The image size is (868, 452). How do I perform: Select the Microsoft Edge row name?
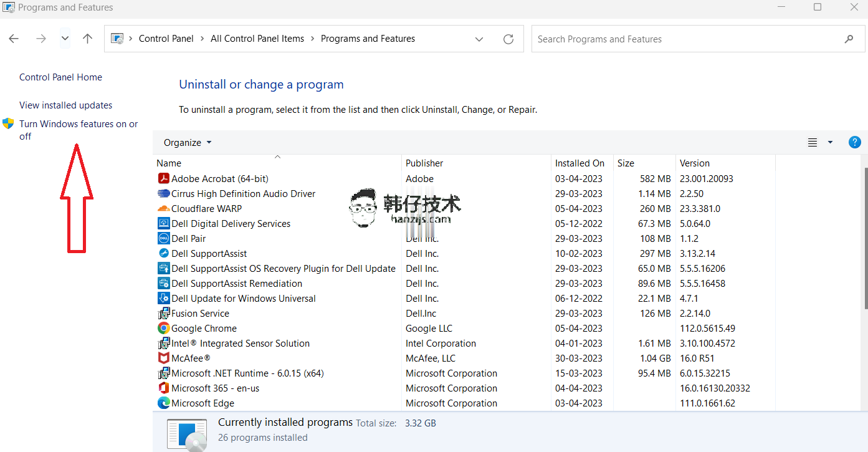pyautogui.click(x=203, y=403)
